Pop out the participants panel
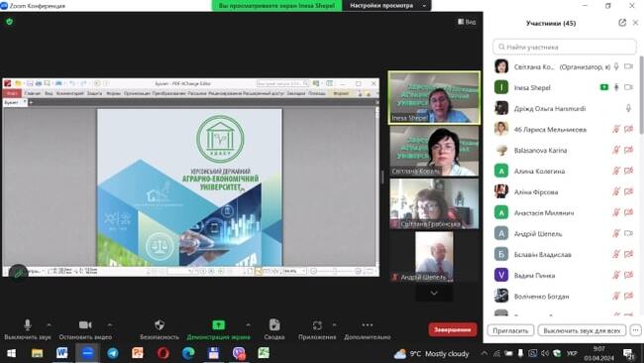Screen dimensions: 644x363 622,23
